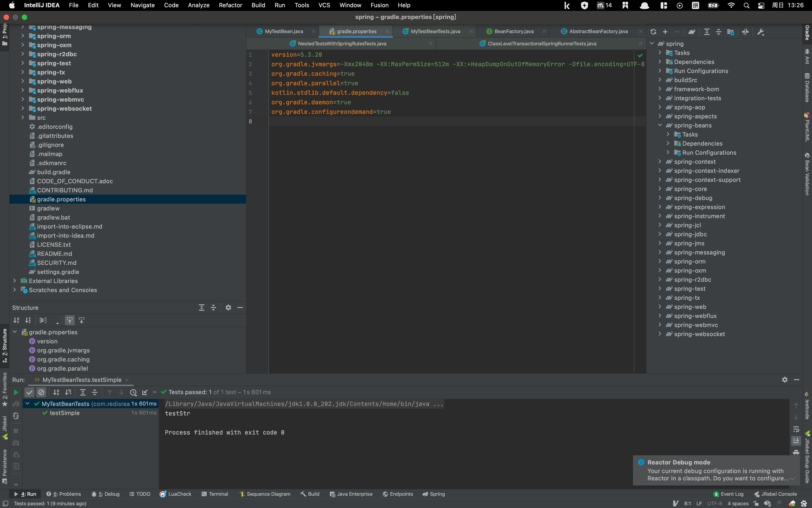Open Gradle build tool settings wrench
The image size is (812, 508).
pos(761,32)
